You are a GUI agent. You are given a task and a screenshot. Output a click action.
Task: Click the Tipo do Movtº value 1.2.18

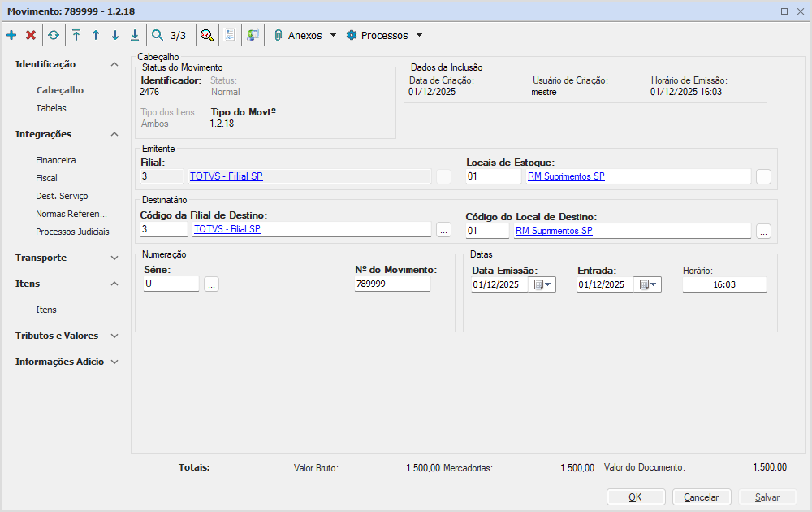[222, 124]
